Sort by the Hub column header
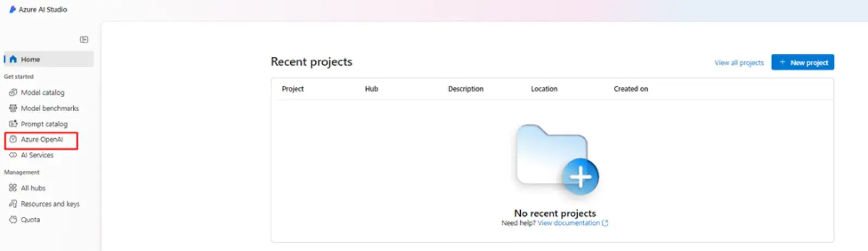Viewport: 868px width, 251px height. (x=372, y=89)
